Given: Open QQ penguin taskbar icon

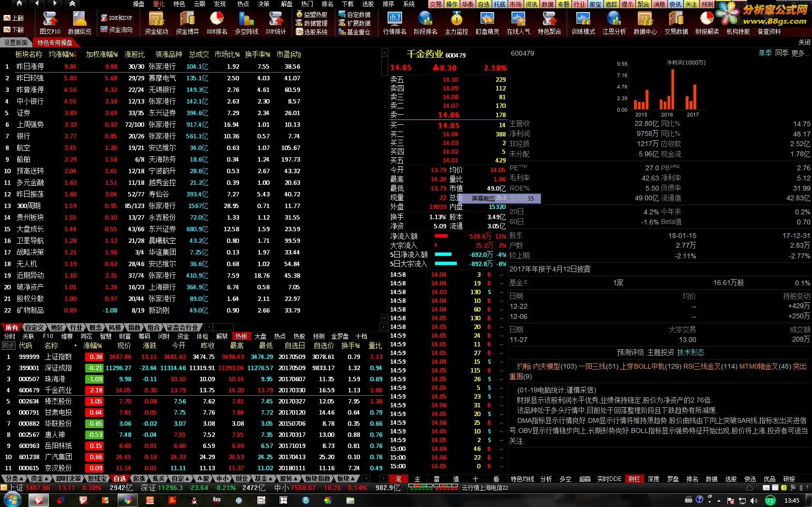Looking at the screenshot, I should pos(195,500).
